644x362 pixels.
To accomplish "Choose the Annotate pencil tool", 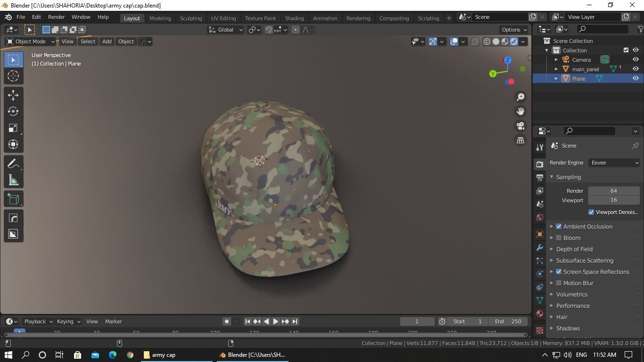I will click(x=13, y=164).
